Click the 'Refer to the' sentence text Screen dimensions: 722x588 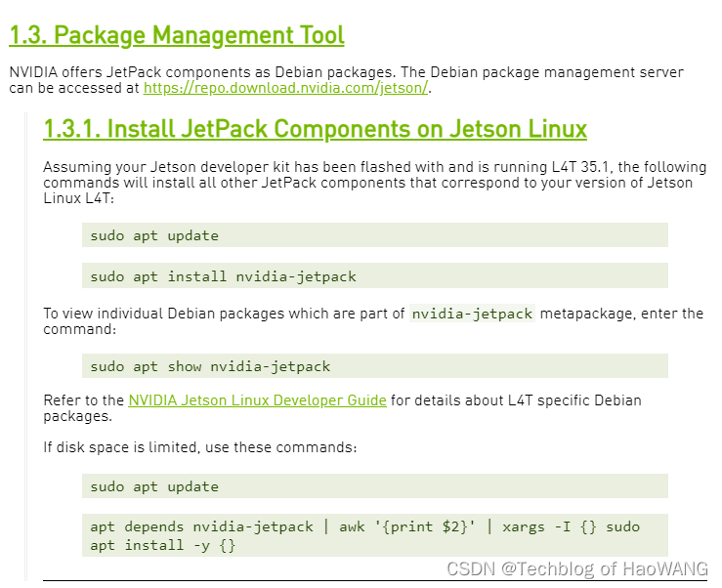342,408
